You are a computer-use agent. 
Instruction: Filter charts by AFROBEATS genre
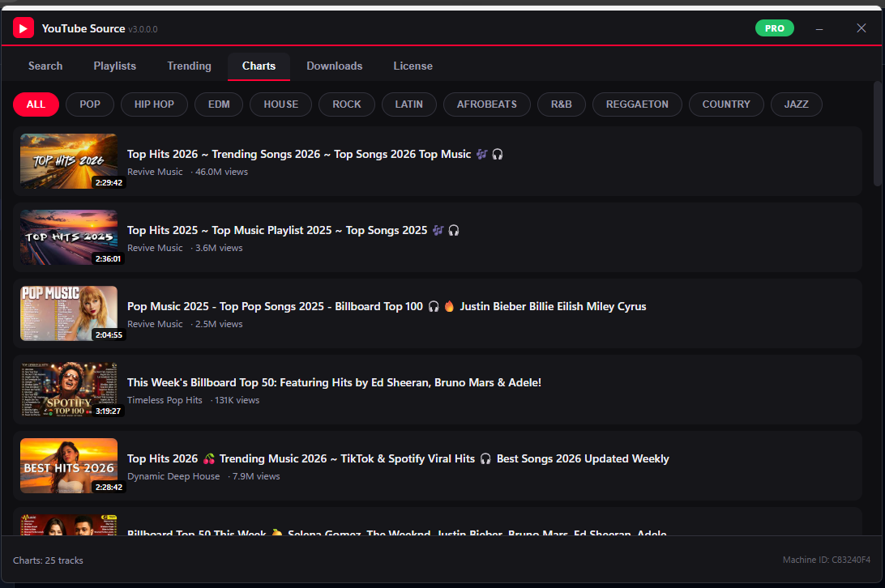[x=486, y=104]
